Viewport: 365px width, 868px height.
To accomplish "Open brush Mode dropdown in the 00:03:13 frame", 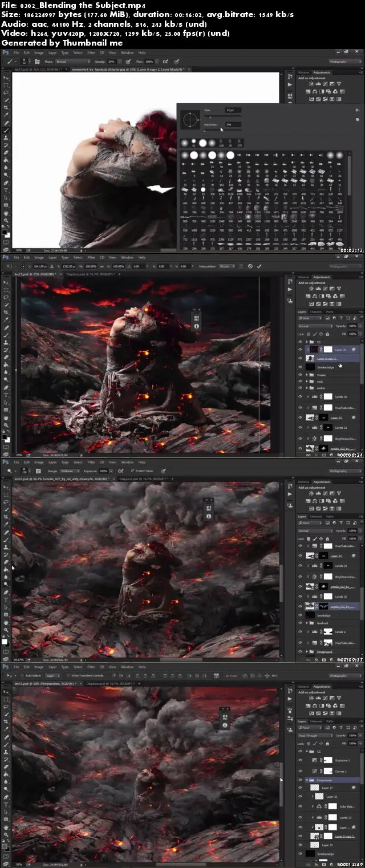I will (72, 61).
